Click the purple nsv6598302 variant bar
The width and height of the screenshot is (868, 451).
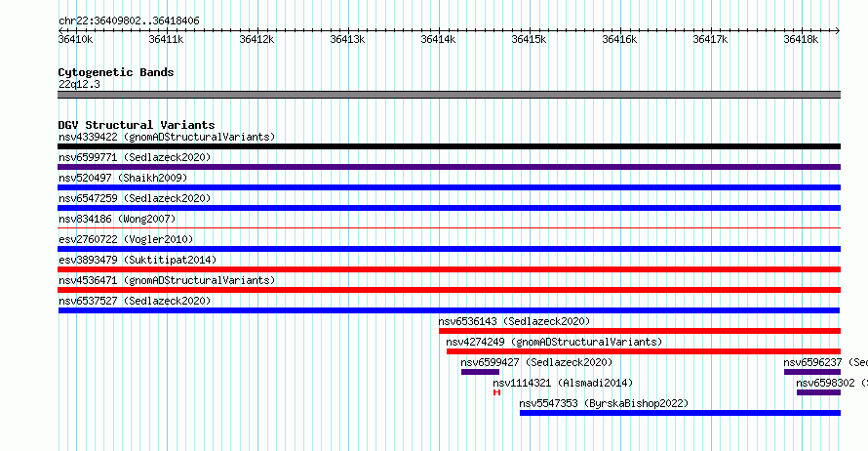point(818,392)
